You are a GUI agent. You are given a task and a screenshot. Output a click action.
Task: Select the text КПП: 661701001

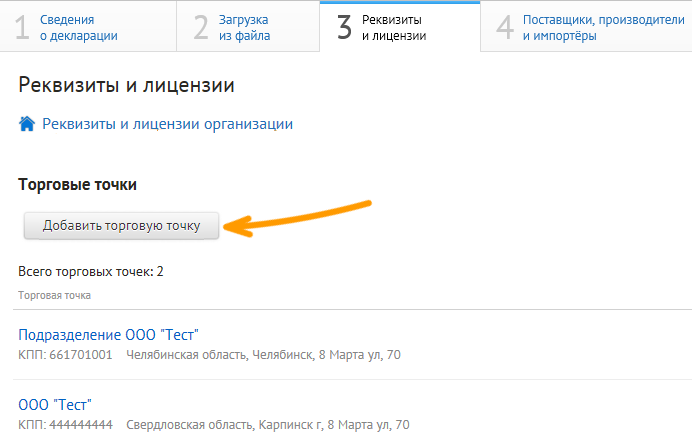65,355
